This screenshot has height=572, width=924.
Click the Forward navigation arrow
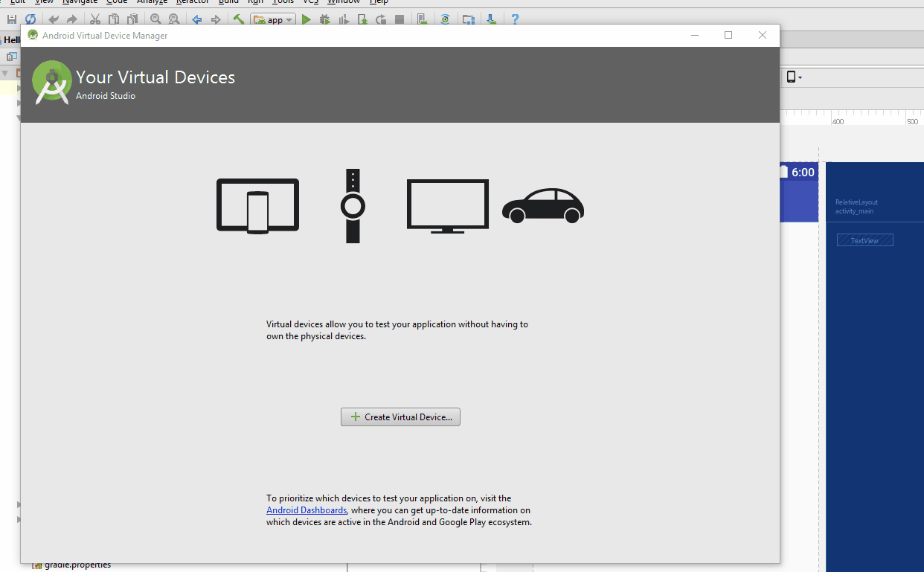(216, 19)
